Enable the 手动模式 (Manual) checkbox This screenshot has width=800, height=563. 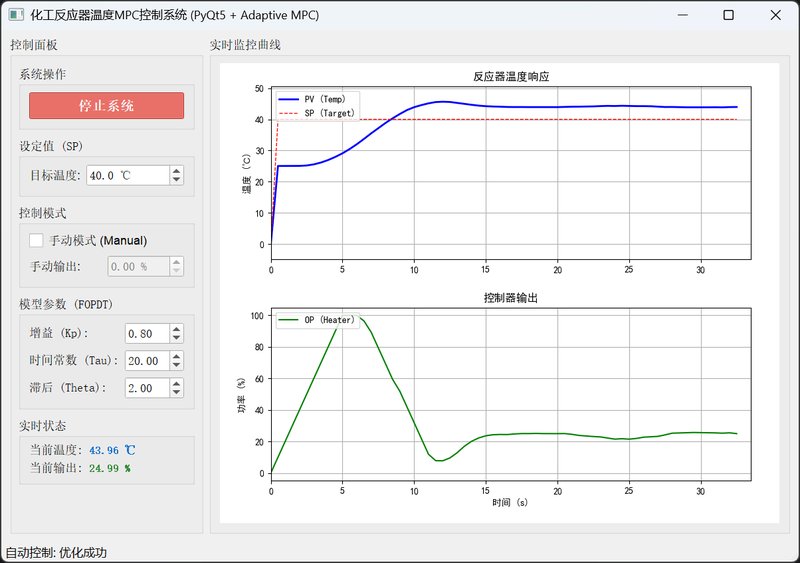click(x=37, y=240)
